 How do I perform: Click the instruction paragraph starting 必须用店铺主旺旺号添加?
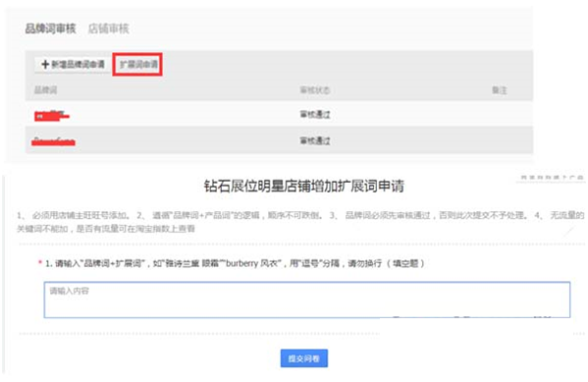[300, 222]
